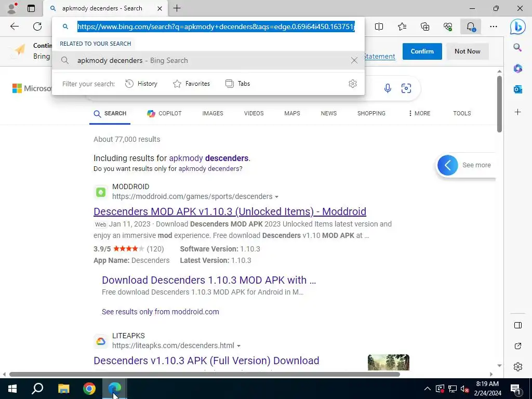
Task: Go back using the browser back arrow
Action: tap(14, 26)
